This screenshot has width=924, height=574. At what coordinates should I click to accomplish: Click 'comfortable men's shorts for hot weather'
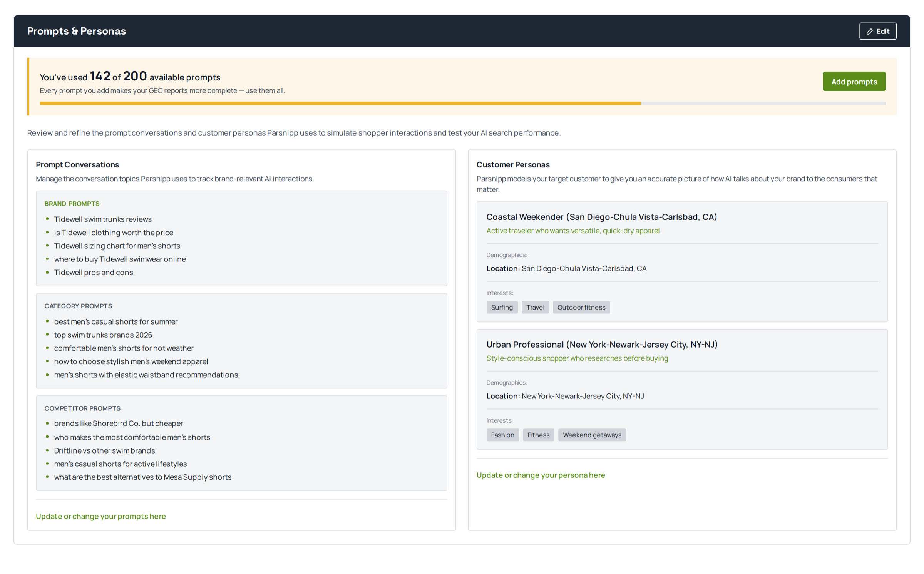pyautogui.click(x=124, y=348)
